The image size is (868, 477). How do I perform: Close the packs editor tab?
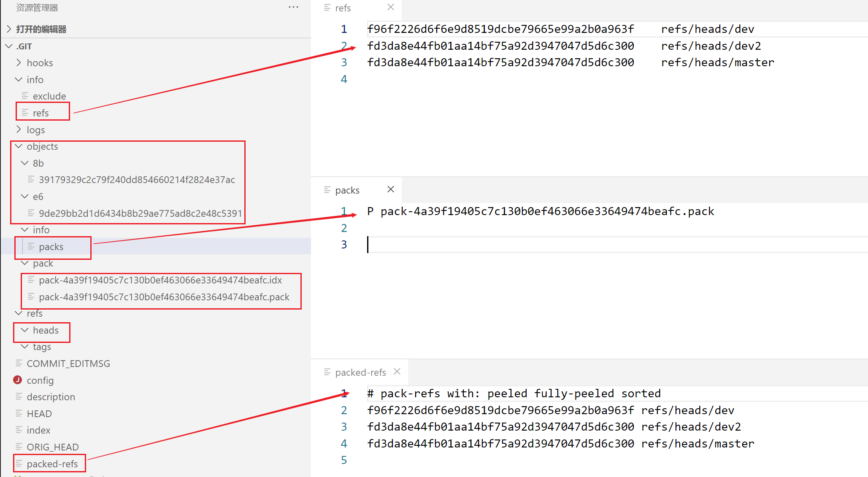pyautogui.click(x=391, y=189)
